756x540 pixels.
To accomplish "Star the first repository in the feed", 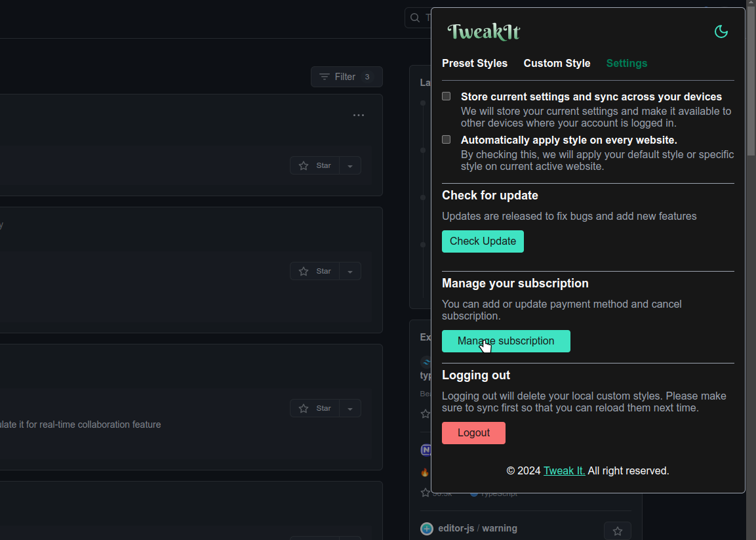I will 315,165.
